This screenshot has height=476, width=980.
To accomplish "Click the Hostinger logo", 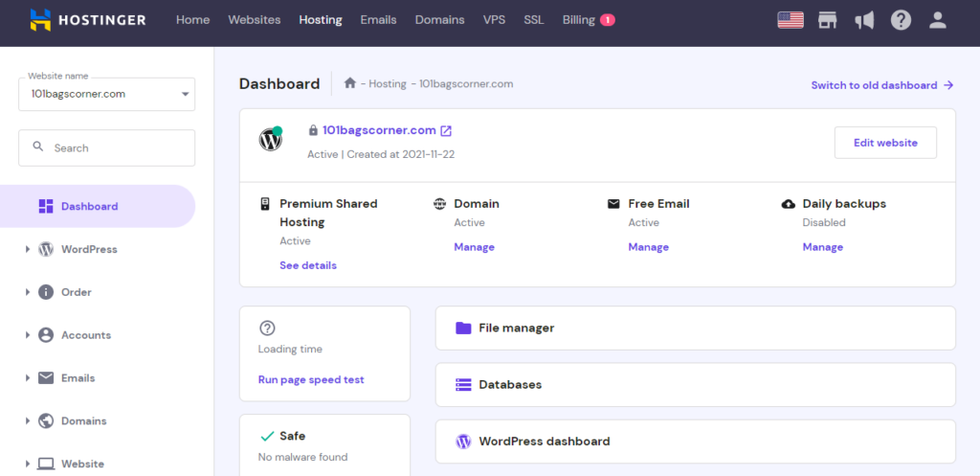I will click(87, 20).
